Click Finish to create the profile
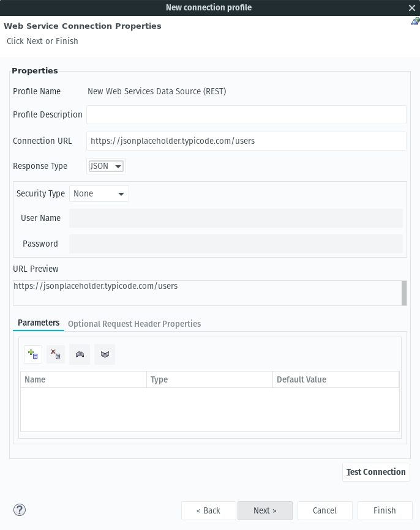Screen dimensions: 420x530 tap(384, 510)
